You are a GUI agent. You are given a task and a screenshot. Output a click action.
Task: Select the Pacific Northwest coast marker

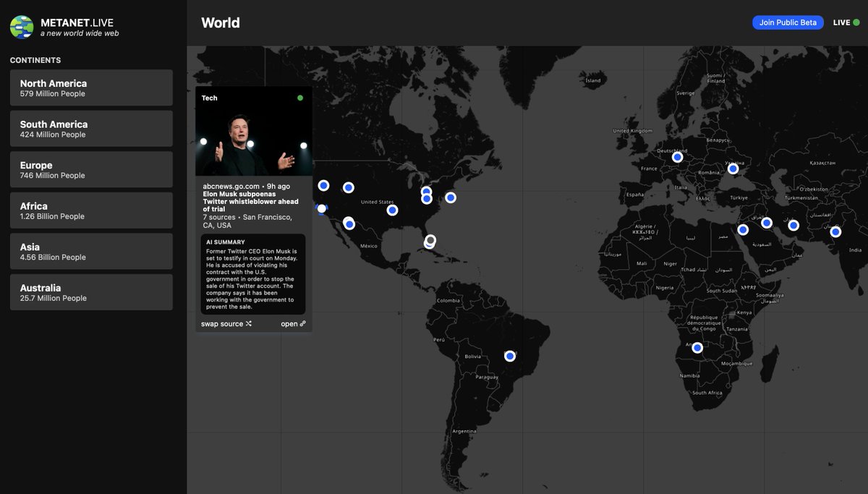click(x=323, y=186)
